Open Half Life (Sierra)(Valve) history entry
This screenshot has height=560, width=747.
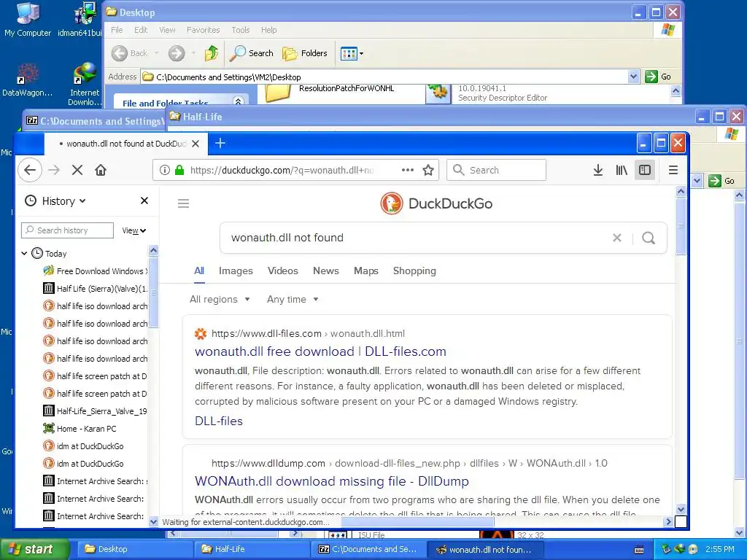[x=96, y=289]
